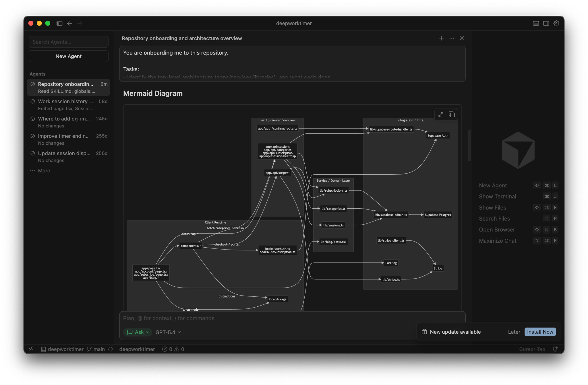This screenshot has width=588, height=385.
Task: Close the onboarding chat with X
Action: pos(462,38)
